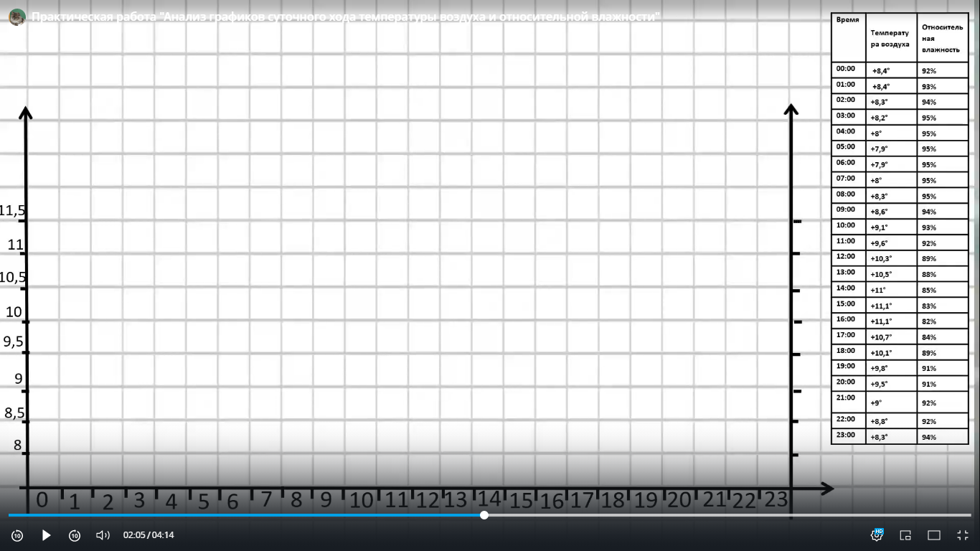Click the 02:05 / 04:14 time display

tap(149, 535)
